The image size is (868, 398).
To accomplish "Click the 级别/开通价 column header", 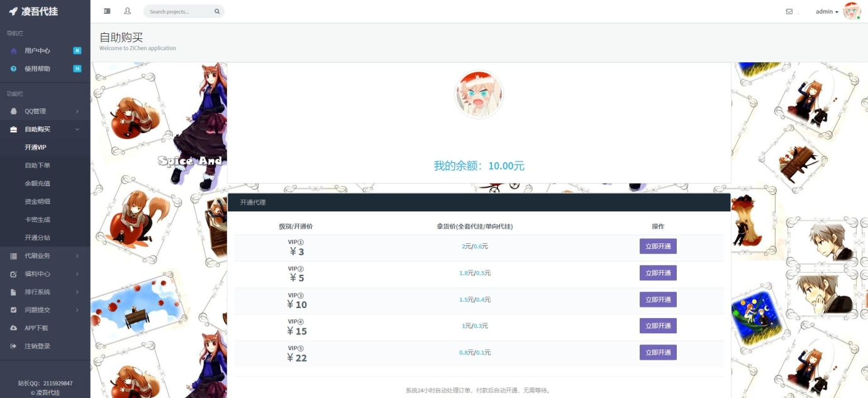I will [296, 226].
